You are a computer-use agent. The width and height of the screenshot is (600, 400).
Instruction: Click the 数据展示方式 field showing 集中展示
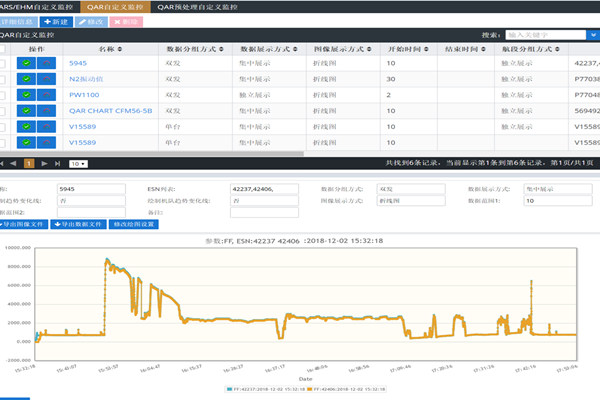(558, 189)
